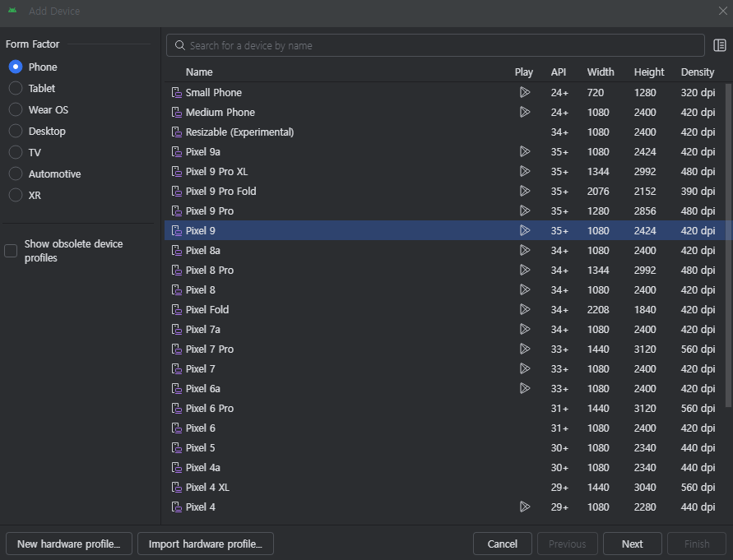
Task: Click width 2208 in Pixel Fold row
Action: (598, 309)
